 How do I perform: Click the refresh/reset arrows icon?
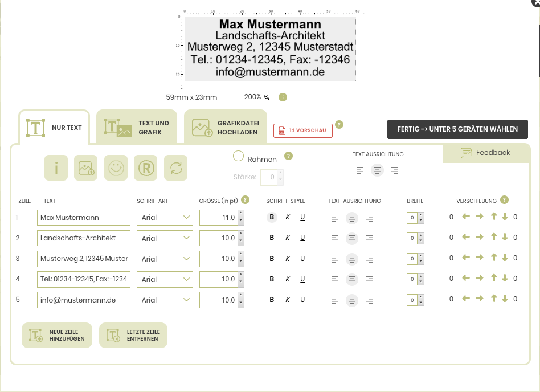(x=175, y=168)
